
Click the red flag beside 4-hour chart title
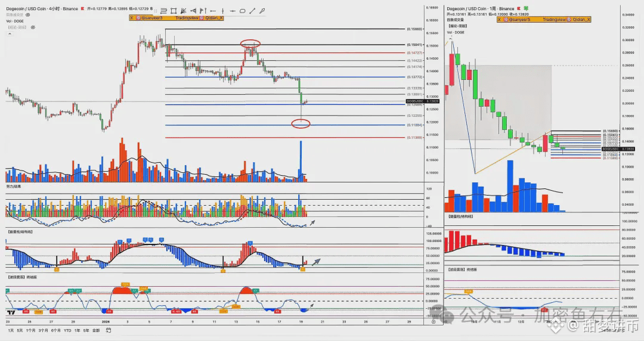[83, 8]
